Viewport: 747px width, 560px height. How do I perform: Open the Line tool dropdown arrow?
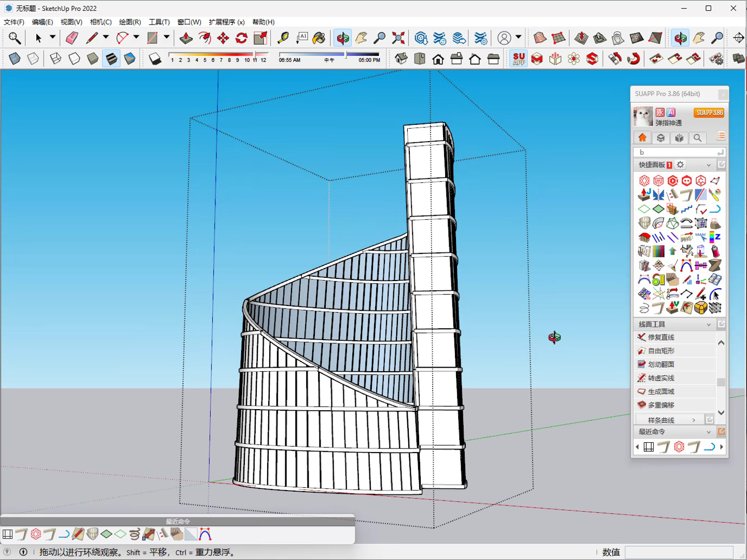(106, 37)
